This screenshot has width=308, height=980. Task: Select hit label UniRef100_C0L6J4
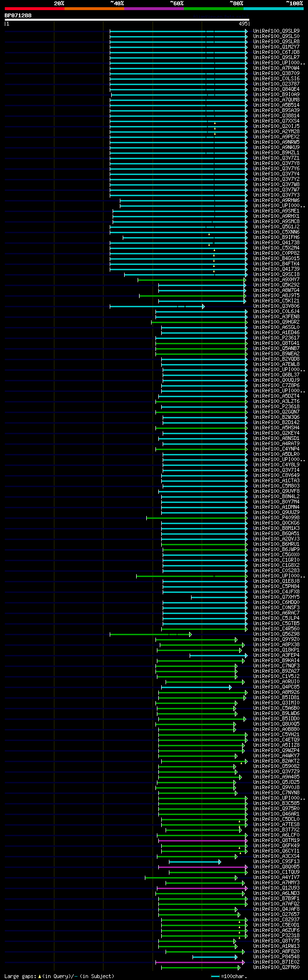(276, 312)
